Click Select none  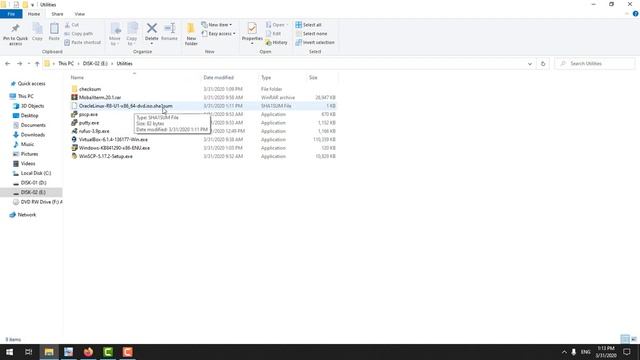click(x=311, y=33)
